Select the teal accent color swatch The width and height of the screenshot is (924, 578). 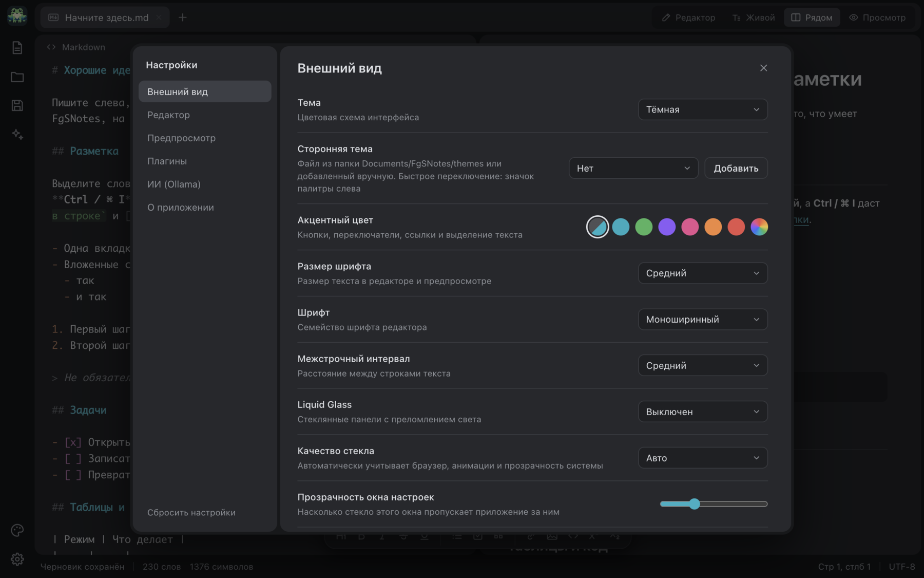(621, 227)
